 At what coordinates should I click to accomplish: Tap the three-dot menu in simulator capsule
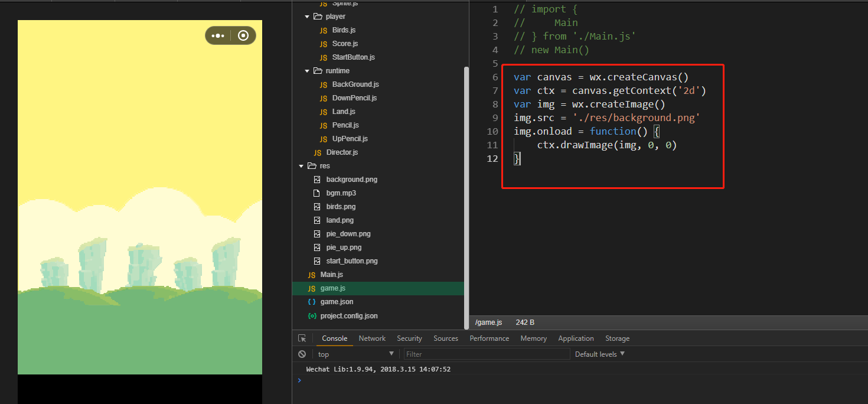(218, 35)
